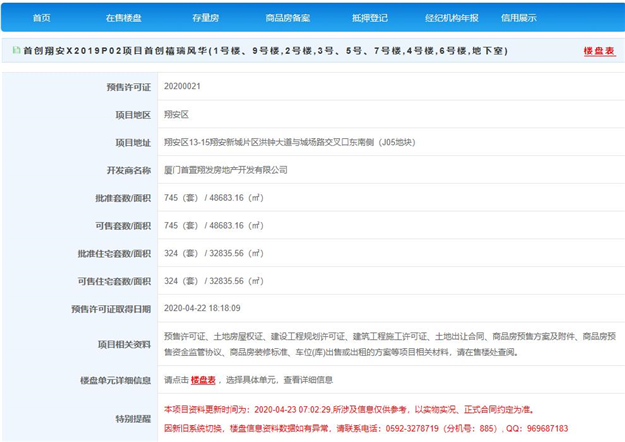Go to 在售楼盘 in the top menu

click(x=124, y=18)
